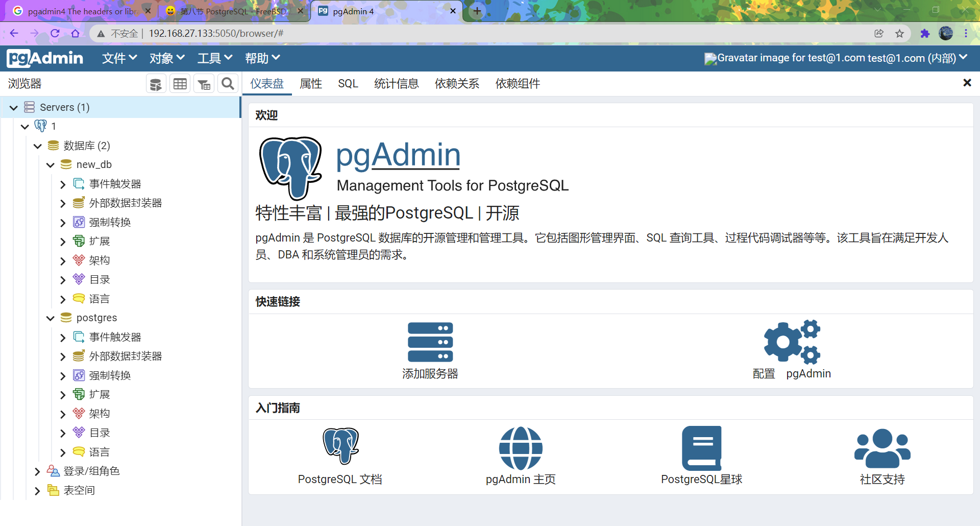Open the 社区支持 community icon
This screenshot has height=526, width=980.
pos(882,448)
